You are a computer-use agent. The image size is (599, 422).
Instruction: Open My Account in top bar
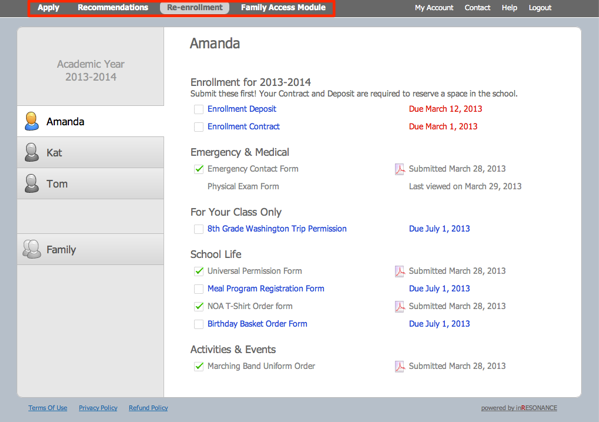pyautogui.click(x=434, y=8)
